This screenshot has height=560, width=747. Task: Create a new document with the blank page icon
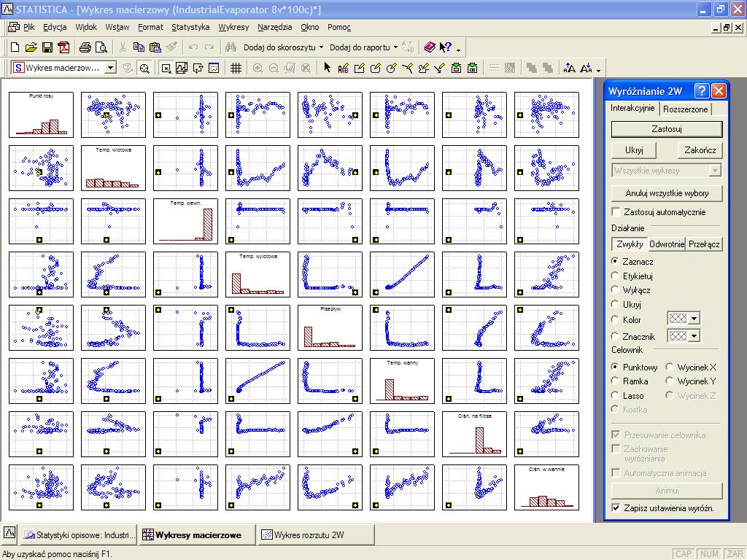tap(15, 47)
